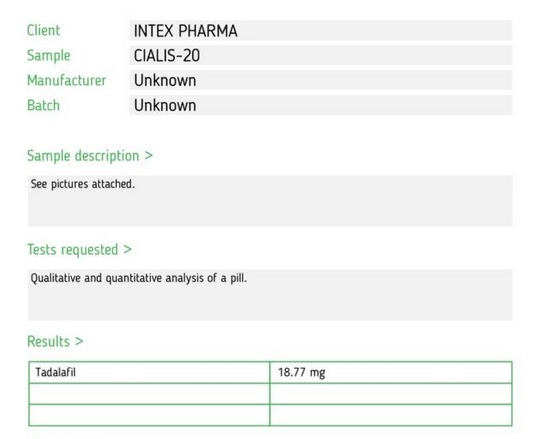Select the Sample field with CIALIS-20
The height and width of the screenshot is (439, 552).
coord(320,56)
